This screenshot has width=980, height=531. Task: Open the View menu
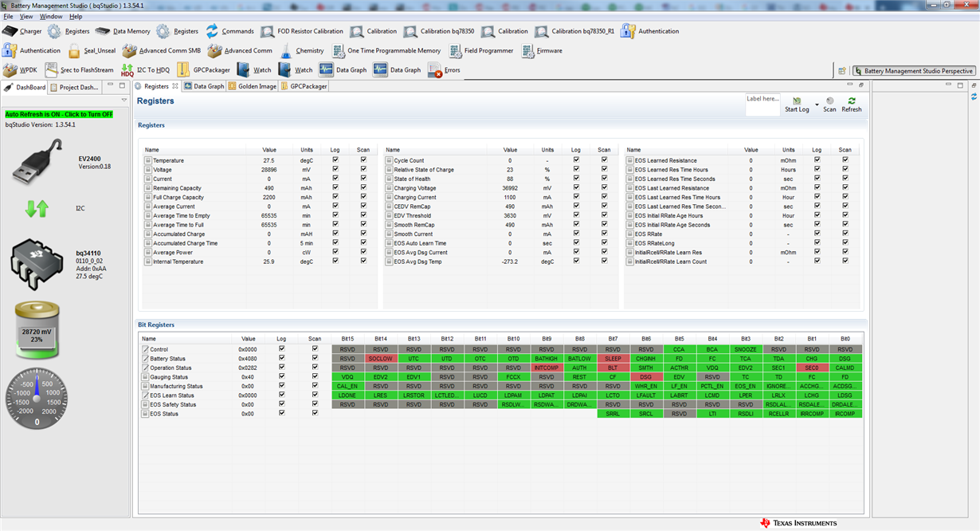(x=26, y=16)
